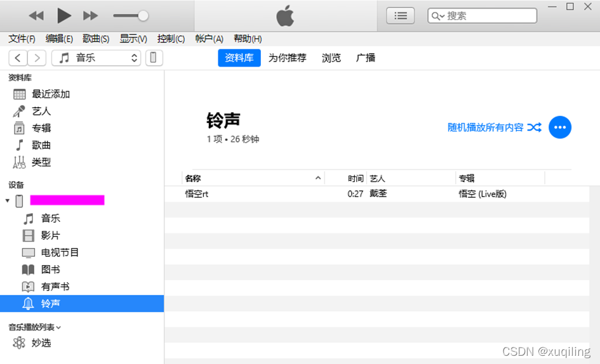Click the artist 戴荃 cell
This screenshot has height=364, width=600.
pos(378,194)
